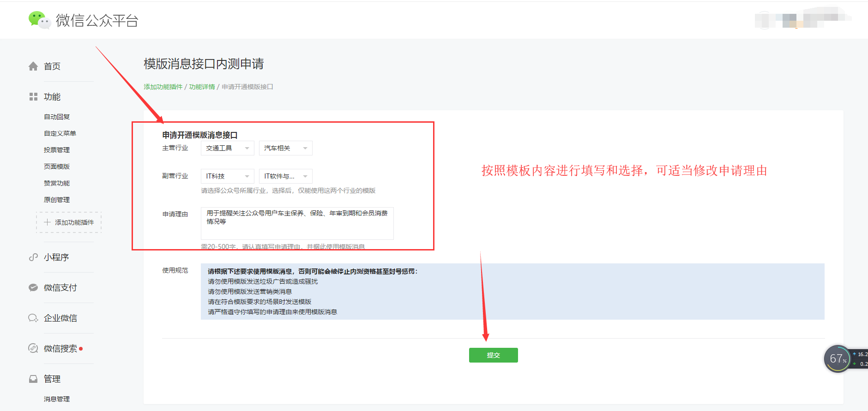This screenshot has height=411, width=868.
Task: Open 微信搜索 section
Action: (60, 349)
